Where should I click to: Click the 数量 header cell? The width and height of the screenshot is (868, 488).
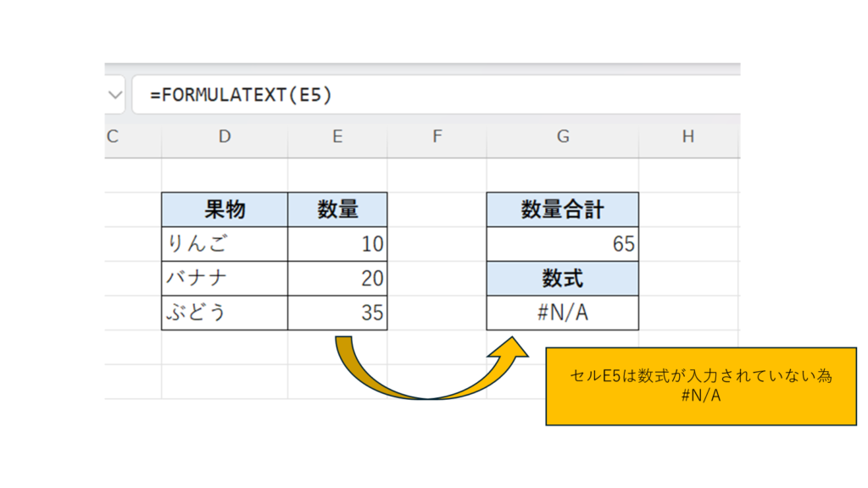337,209
